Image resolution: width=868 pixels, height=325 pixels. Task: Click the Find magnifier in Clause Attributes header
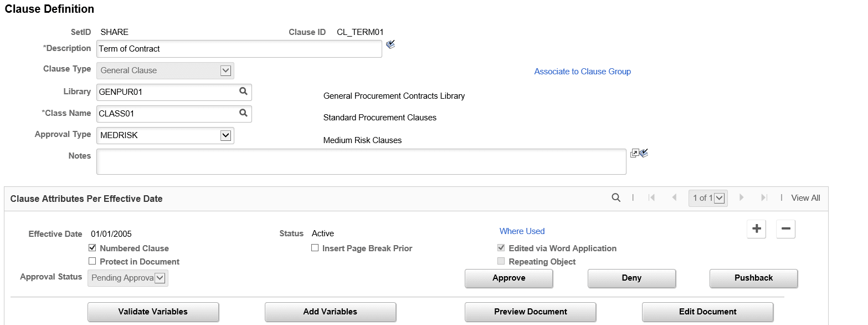(616, 197)
